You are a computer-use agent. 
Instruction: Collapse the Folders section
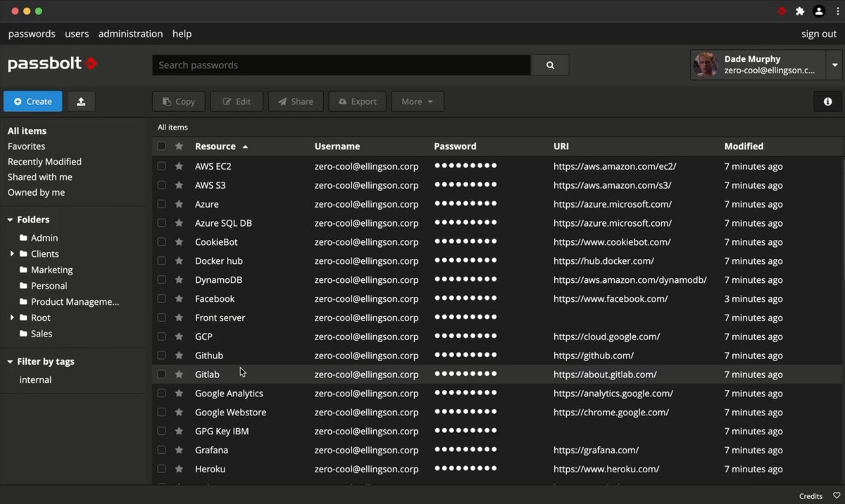[11, 220]
